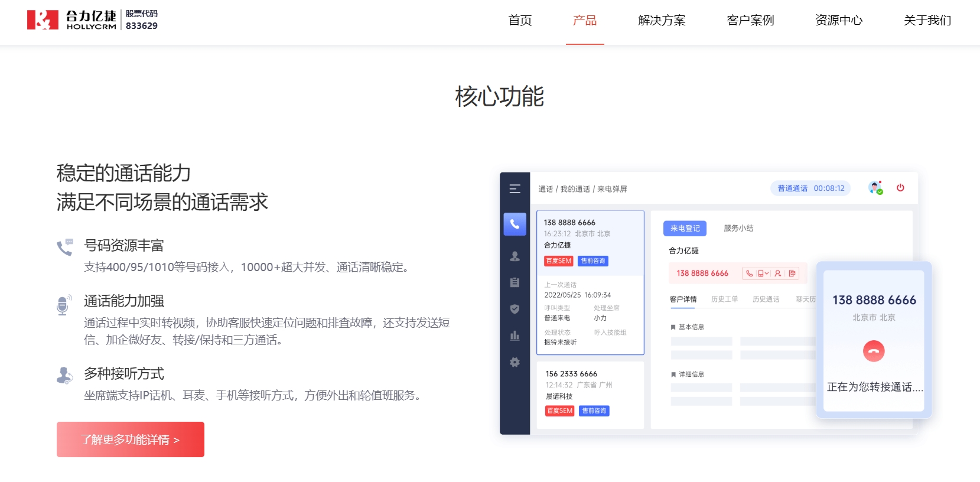Click the 普通通话 00:08:12 call timer pill

pos(810,188)
